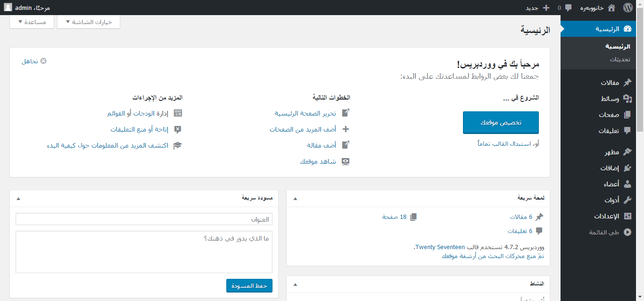Click the تخصيص موقعك button

(x=501, y=123)
